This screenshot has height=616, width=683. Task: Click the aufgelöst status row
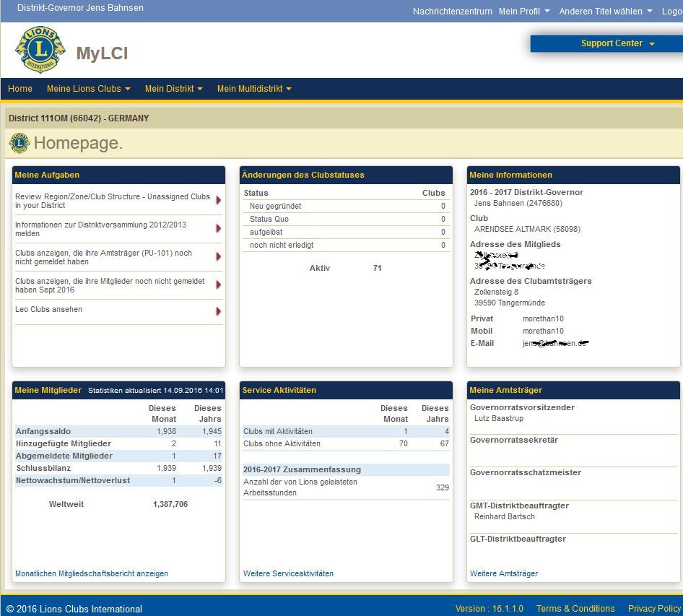(x=346, y=233)
